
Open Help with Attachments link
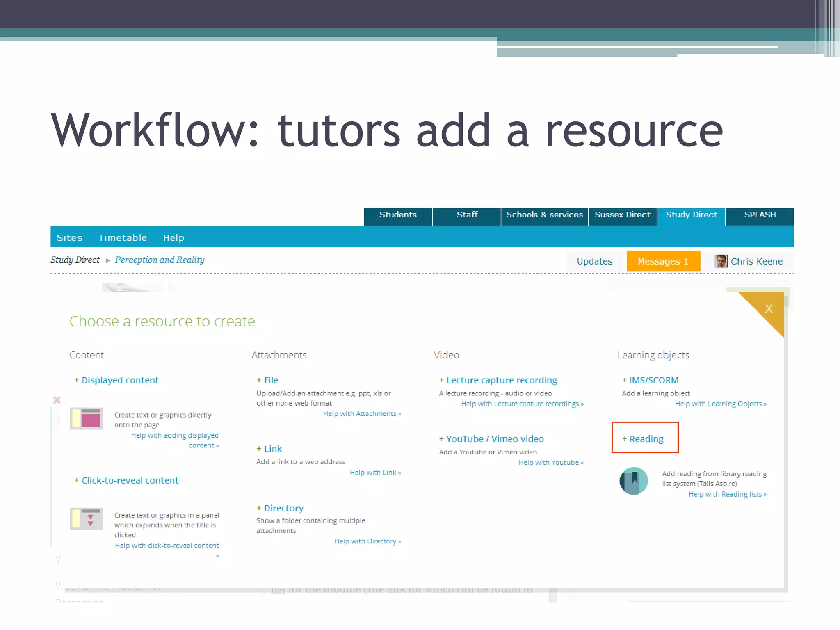point(362,414)
